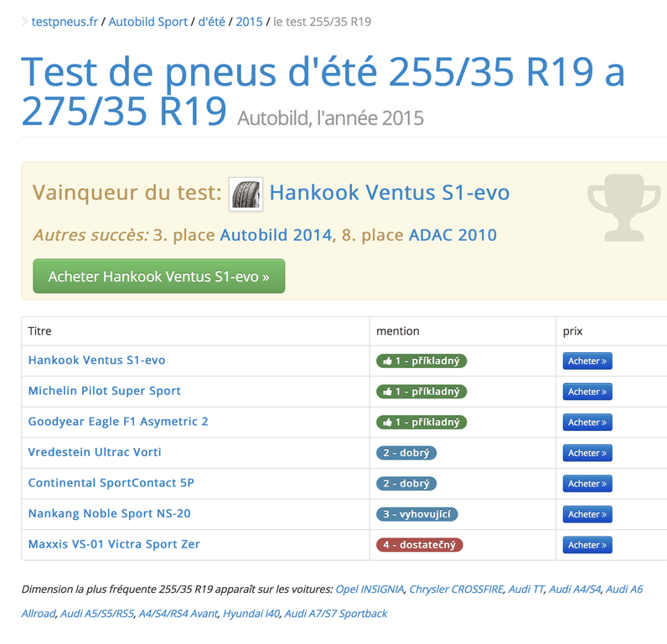Click the home arrow icon before testpneus.fr
Viewport: 667px width, 644px height.
tap(24, 22)
